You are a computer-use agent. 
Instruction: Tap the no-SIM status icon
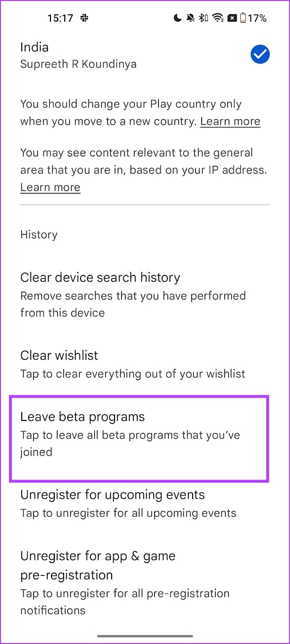pos(231,18)
